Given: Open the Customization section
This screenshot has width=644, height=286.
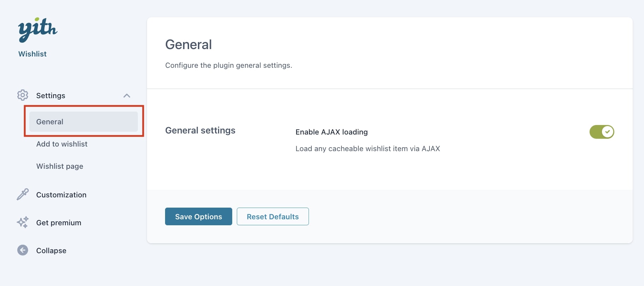Looking at the screenshot, I should pos(61,195).
